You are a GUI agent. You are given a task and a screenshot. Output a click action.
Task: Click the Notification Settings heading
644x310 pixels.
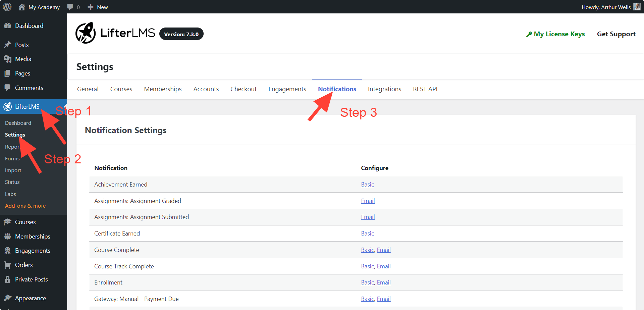click(x=126, y=130)
